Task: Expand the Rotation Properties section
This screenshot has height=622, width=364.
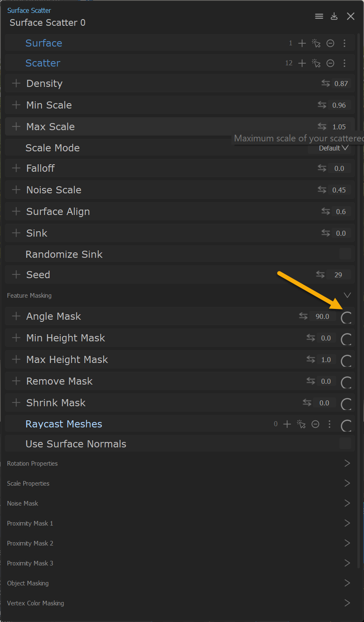Action: click(x=347, y=463)
